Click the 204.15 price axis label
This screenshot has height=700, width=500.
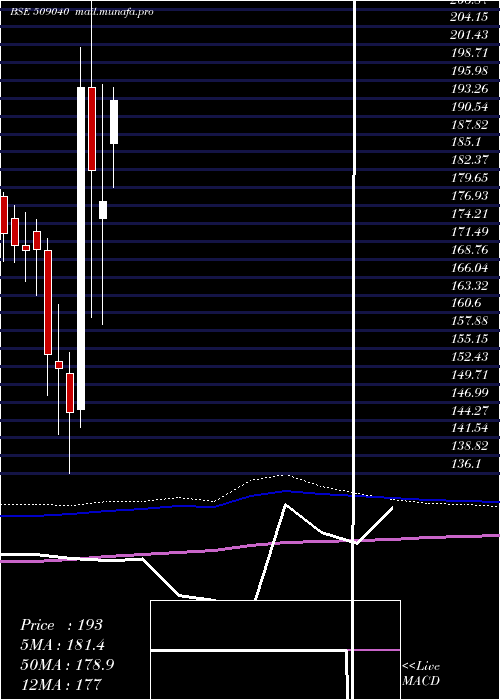tap(469, 17)
